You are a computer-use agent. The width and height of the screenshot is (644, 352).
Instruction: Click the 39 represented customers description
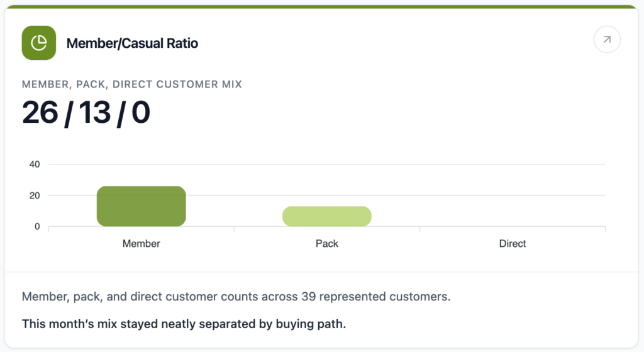click(236, 297)
